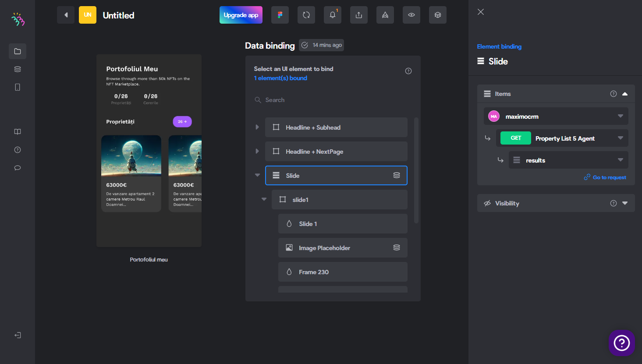Click the Upgrade app button
This screenshot has width=642, height=364.
coord(241,15)
